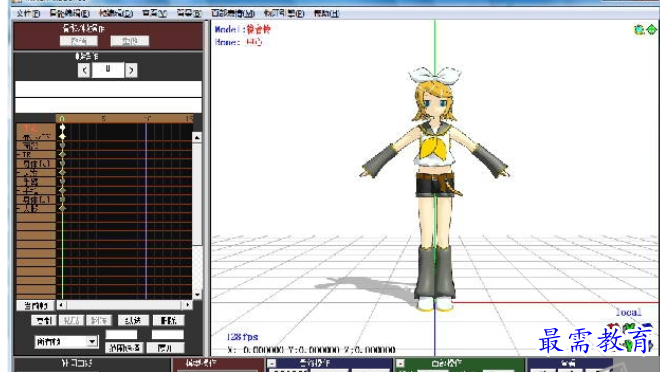Click the copy (复制) keyframe button
The height and width of the screenshot is (372, 660).
[44, 321]
